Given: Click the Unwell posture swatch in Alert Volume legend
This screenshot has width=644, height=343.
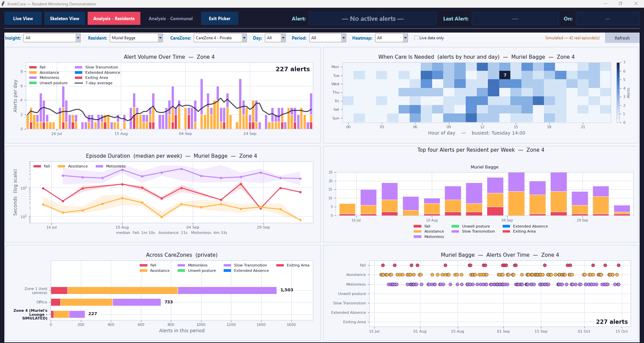Looking at the screenshot, I should [33, 83].
